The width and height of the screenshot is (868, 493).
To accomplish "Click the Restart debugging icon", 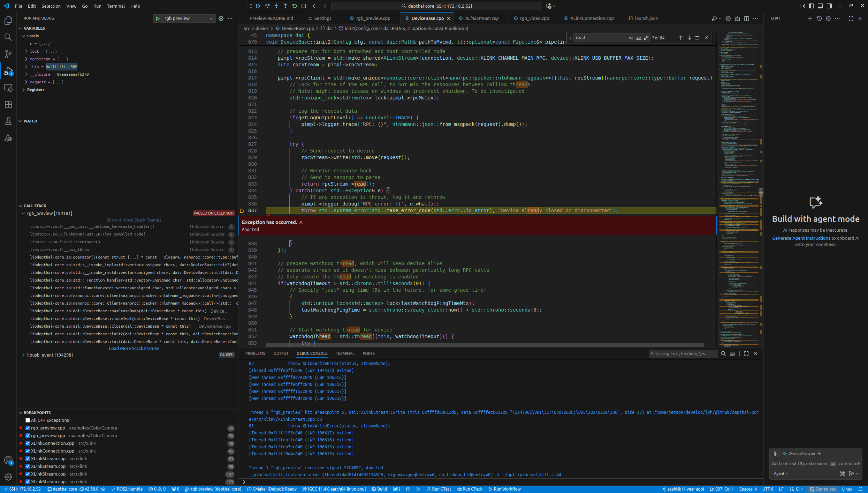I will [295, 6].
